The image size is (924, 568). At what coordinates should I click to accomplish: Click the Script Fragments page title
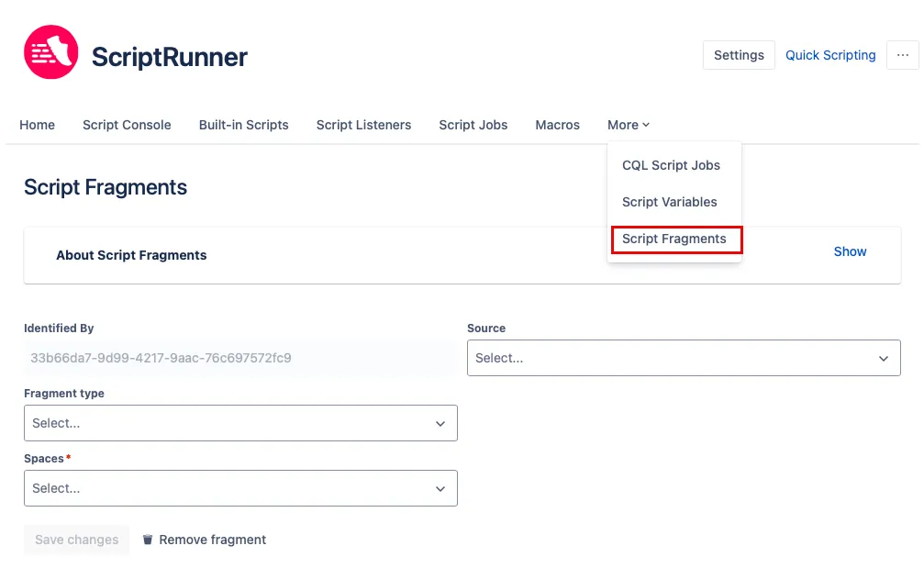tap(106, 187)
